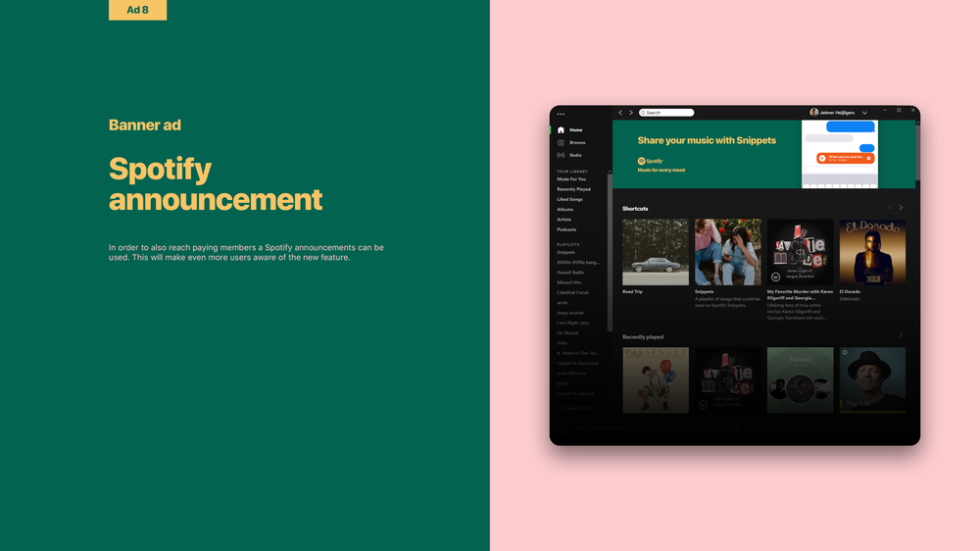Open Podcasts in library
This screenshot has height=551, width=980.
pyautogui.click(x=566, y=229)
